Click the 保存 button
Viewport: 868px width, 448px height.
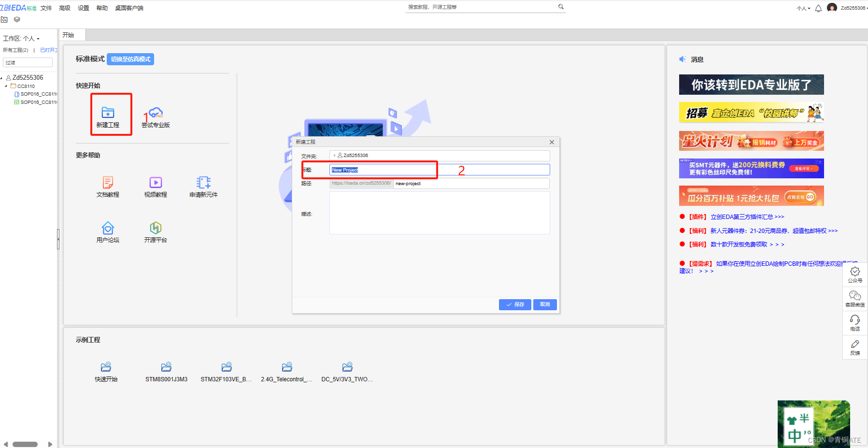click(x=515, y=304)
